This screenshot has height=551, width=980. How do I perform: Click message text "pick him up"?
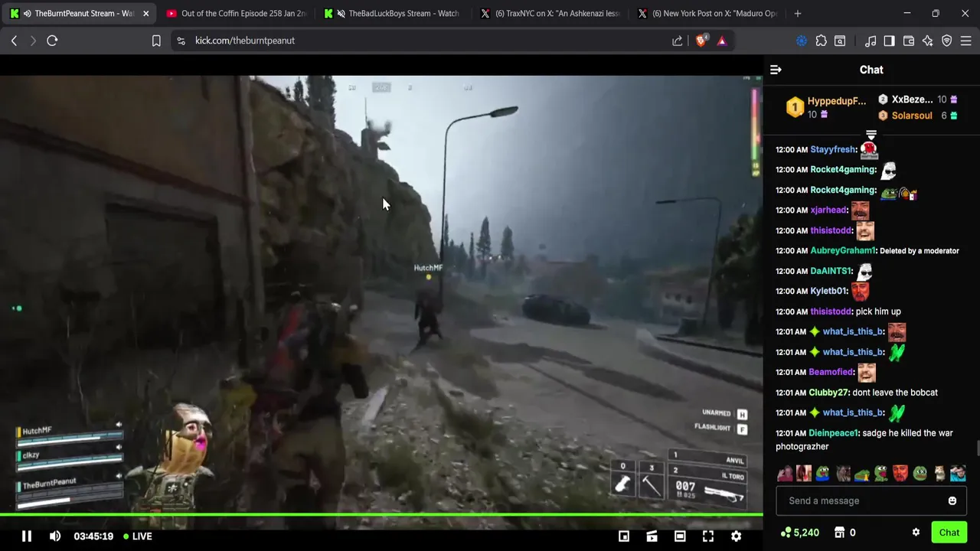[878, 311]
